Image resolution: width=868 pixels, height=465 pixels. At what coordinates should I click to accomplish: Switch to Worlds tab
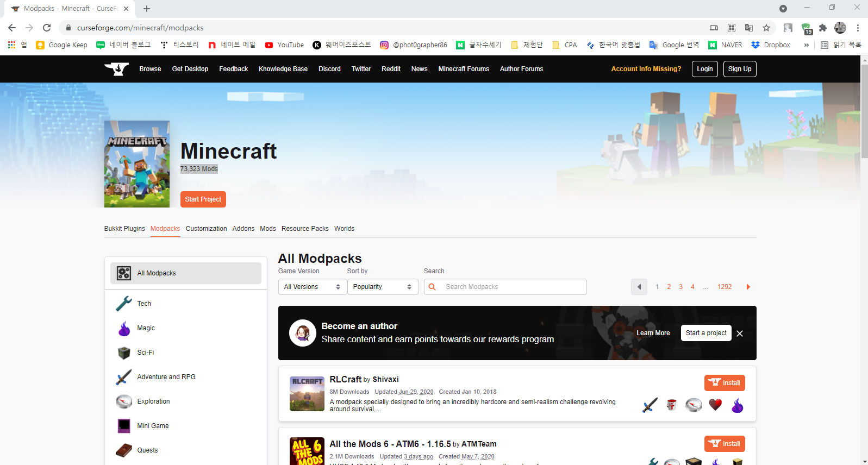point(344,229)
